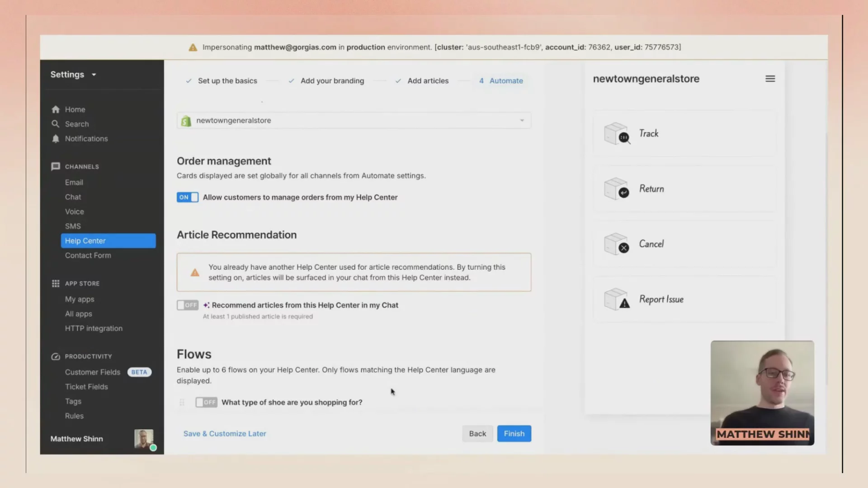Open HTTP integration settings
Screen dimensions: 868x488
[x=94, y=328]
